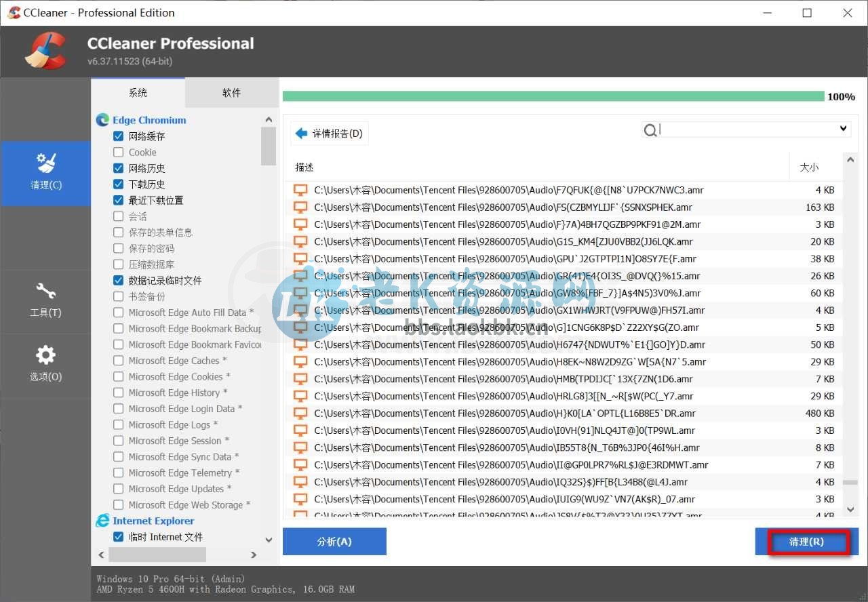Click the CCleaner title bar app icon

tap(14, 13)
